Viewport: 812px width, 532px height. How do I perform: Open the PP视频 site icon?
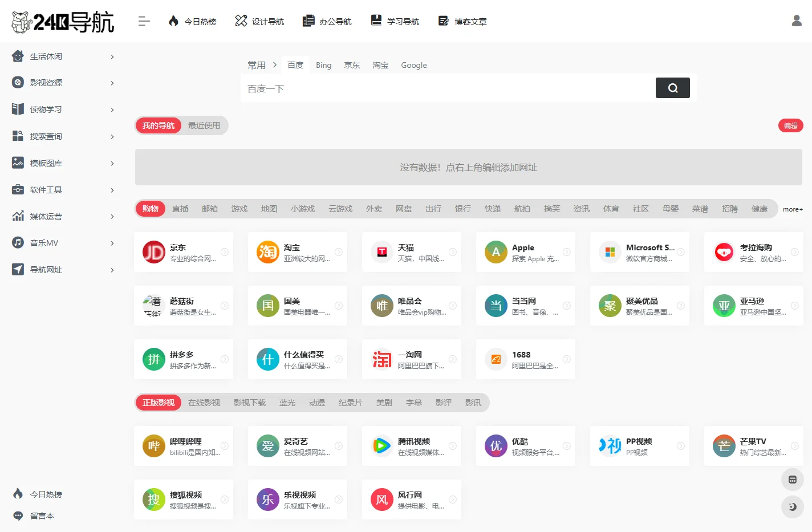pyautogui.click(x=610, y=446)
